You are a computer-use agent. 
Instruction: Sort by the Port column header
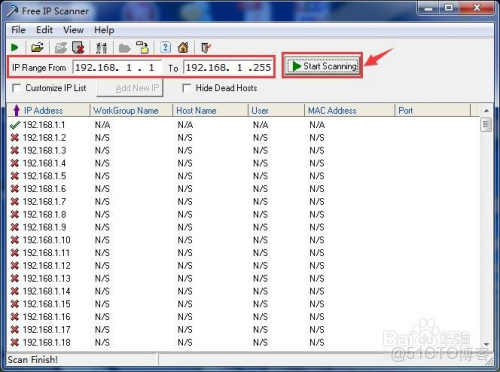click(x=433, y=110)
